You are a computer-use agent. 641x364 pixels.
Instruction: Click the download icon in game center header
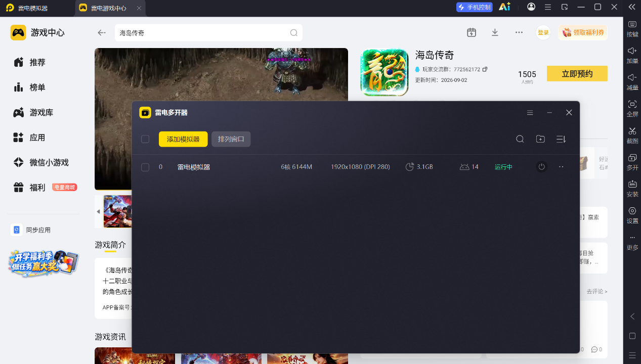[495, 32]
